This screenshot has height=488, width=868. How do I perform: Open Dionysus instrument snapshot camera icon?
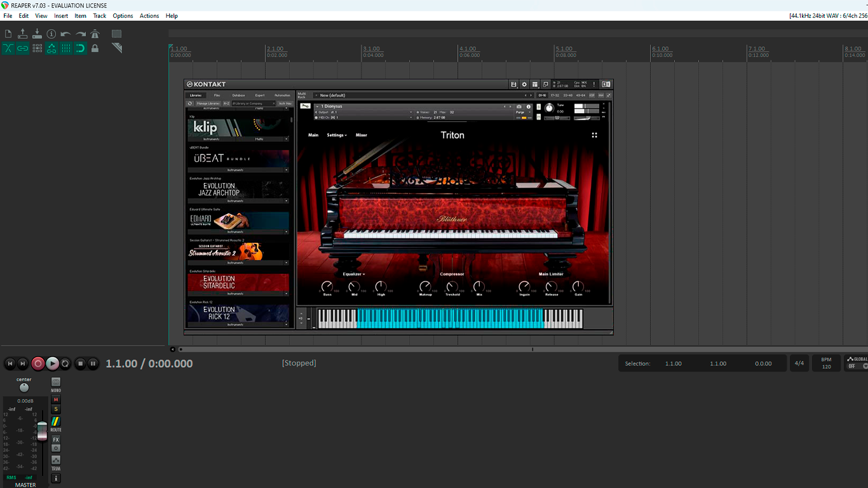tap(519, 107)
